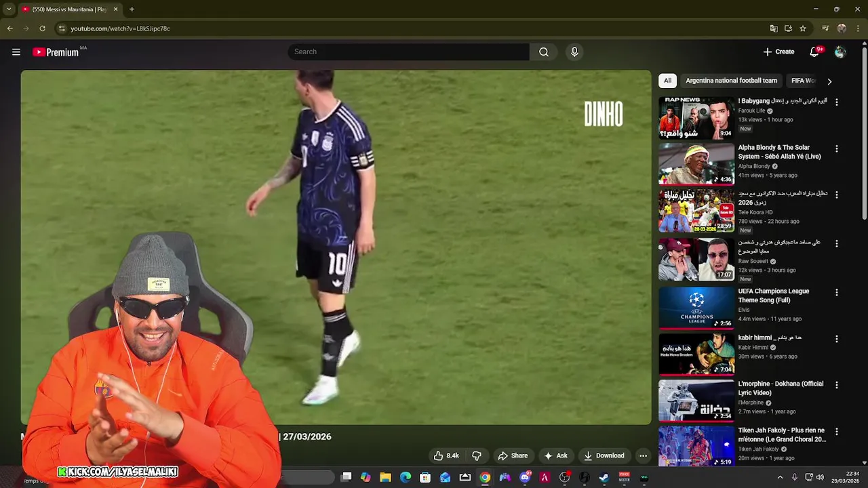Share the video
This screenshot has height=488, width=868.
click(x=513, y=455)
